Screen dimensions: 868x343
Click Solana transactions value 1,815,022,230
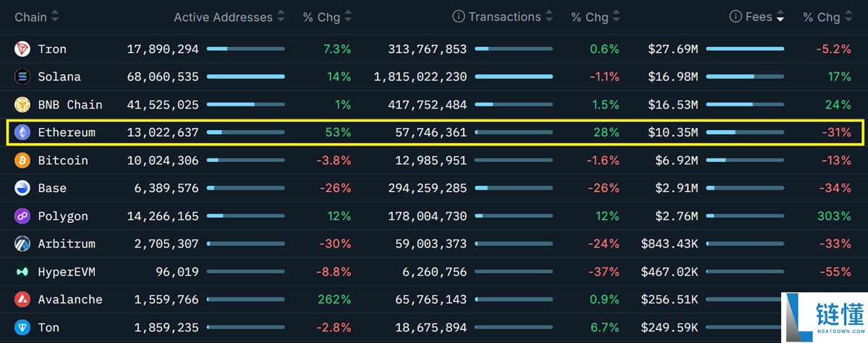click(420, 77)
